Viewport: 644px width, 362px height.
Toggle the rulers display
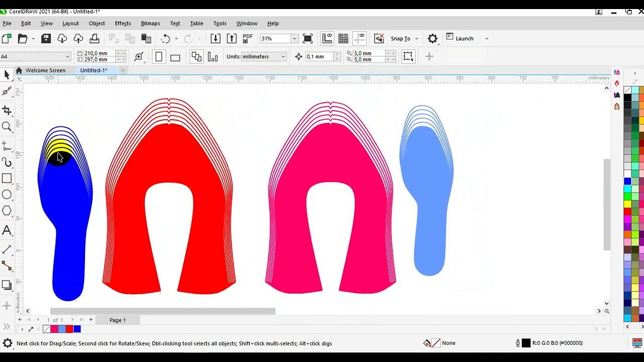pyautogui.click(x=327, y=38)
